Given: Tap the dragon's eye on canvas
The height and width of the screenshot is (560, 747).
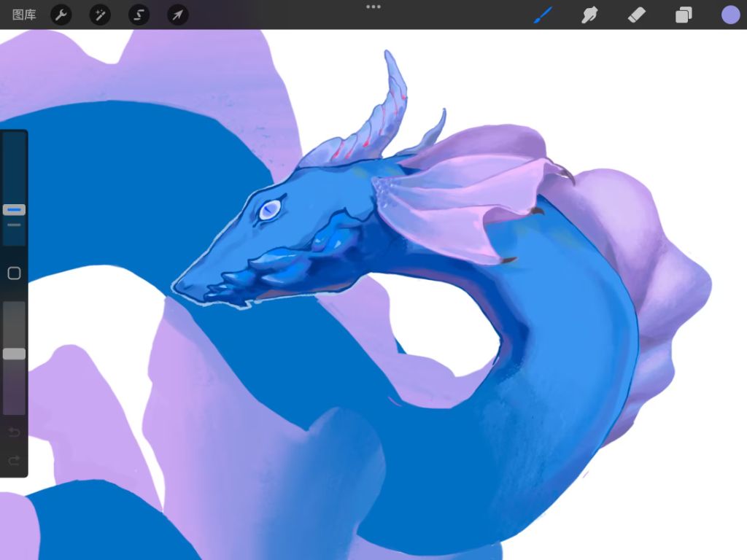Looking at the screenshot, I should (x=270, y=209).
